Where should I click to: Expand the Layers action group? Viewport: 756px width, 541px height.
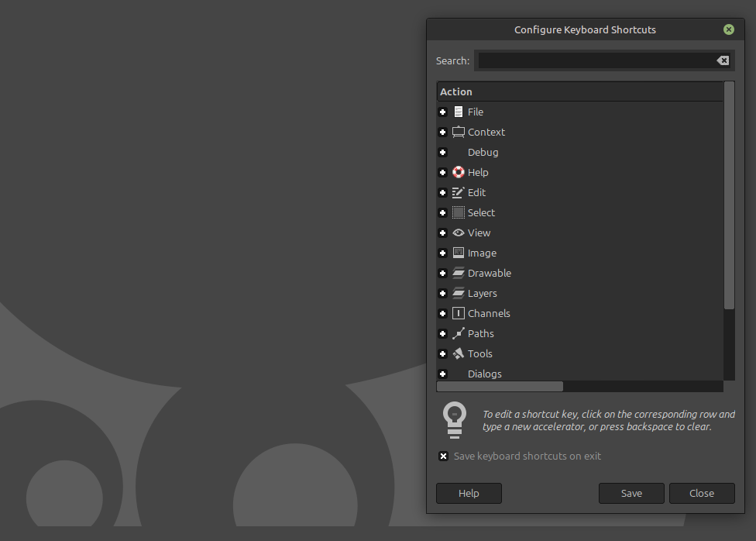pos(442,294)
